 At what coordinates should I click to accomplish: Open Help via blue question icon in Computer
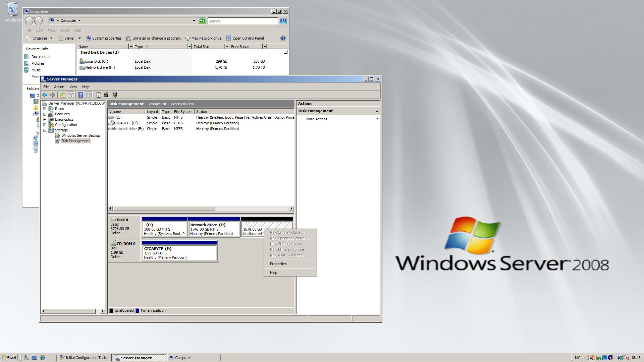[x=283, y=38]
